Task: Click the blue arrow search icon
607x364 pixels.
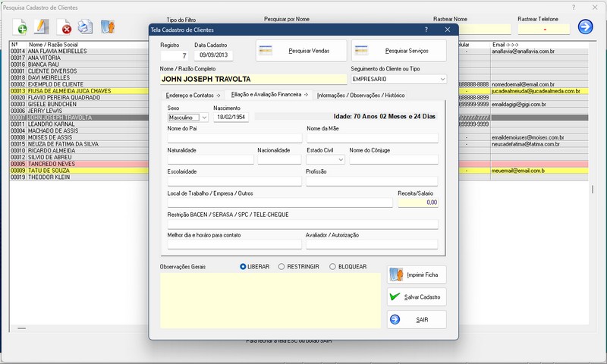Action: [585, 27]
